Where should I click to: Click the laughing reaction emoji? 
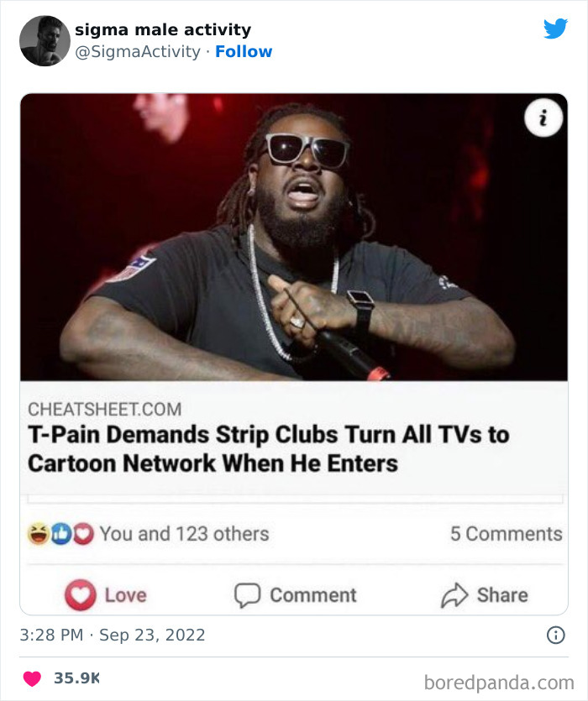pos(39,533)
